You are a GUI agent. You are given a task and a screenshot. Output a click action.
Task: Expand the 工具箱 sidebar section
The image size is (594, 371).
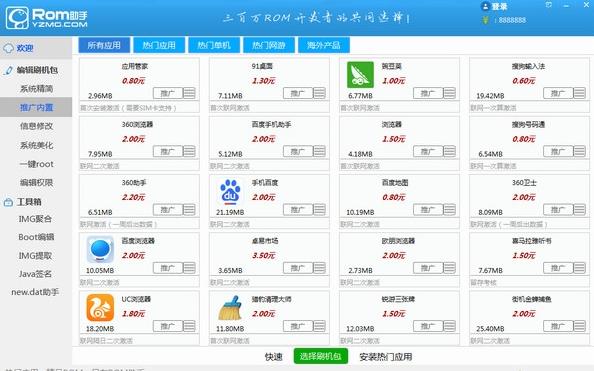[29, 202]
